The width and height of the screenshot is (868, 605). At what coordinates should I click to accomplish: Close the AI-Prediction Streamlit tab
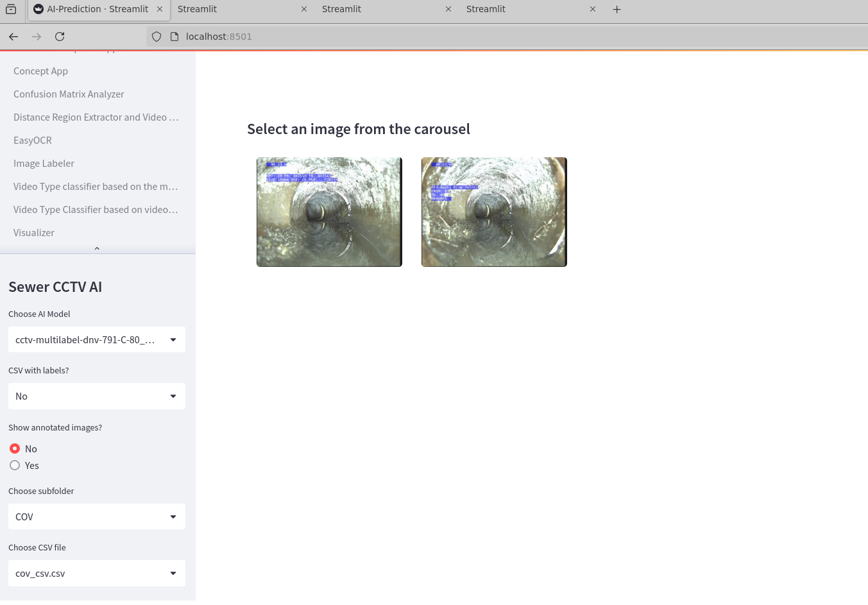coord(160,9)
